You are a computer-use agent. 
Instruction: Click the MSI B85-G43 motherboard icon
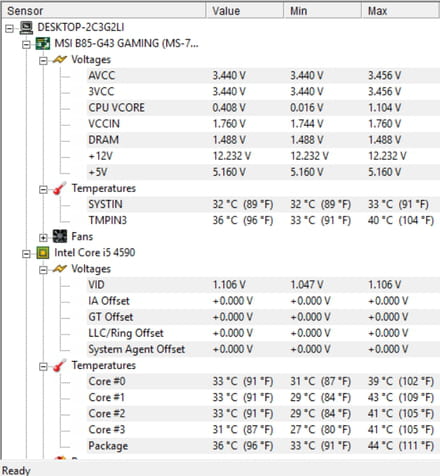(43, 44)
